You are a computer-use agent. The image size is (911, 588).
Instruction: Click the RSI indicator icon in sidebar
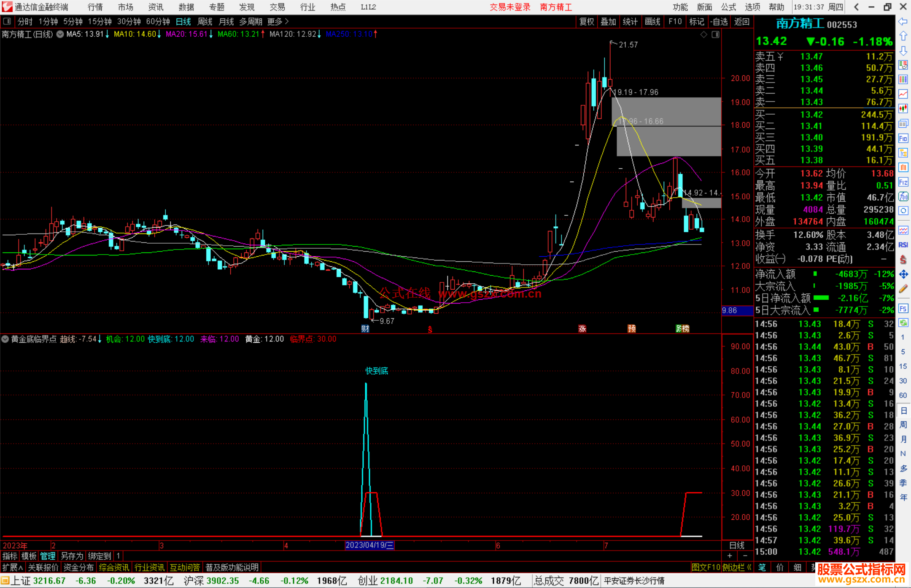click(x=903, y=245)
